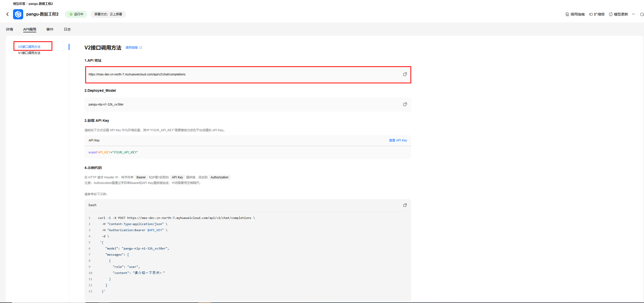The image size is (644, 303).
Task: Switch to the 详情 tab
Action: pyautogui.click(x=9, y=29)
